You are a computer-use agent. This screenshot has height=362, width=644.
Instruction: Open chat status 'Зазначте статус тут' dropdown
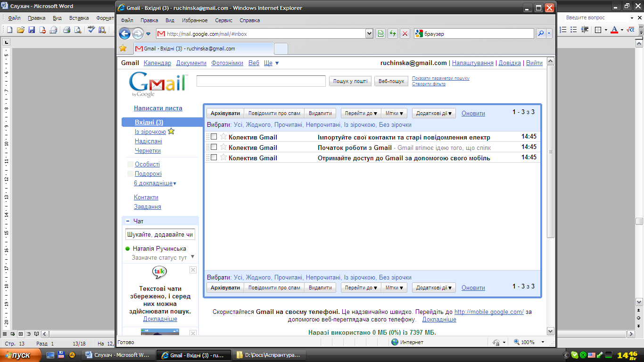192,257
